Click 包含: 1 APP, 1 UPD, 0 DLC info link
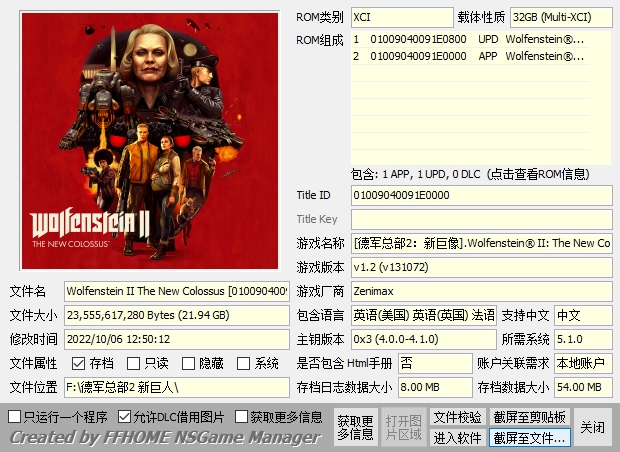The image size is (620, 452). (x=470, y=174)
